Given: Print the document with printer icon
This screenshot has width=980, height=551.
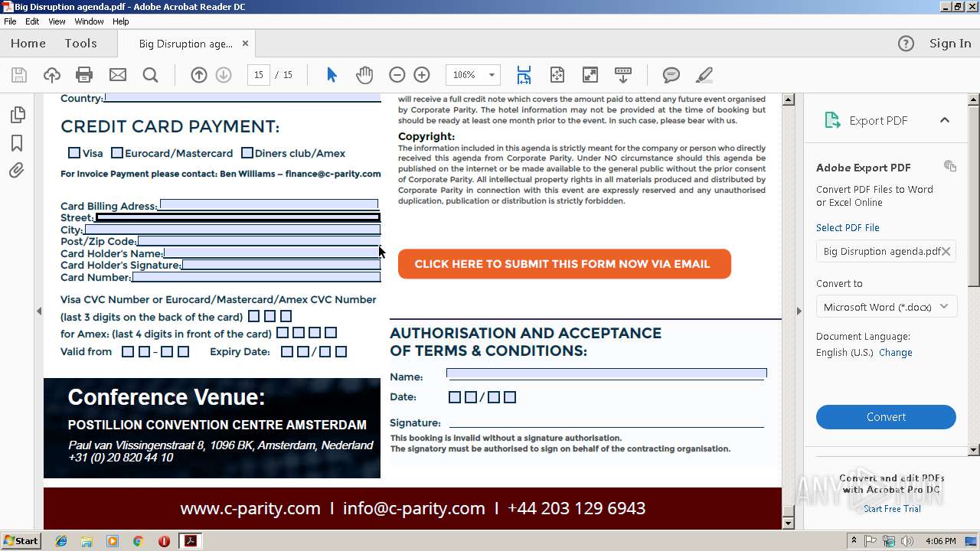Looking at the screenshot, I should tap(84, 75).
